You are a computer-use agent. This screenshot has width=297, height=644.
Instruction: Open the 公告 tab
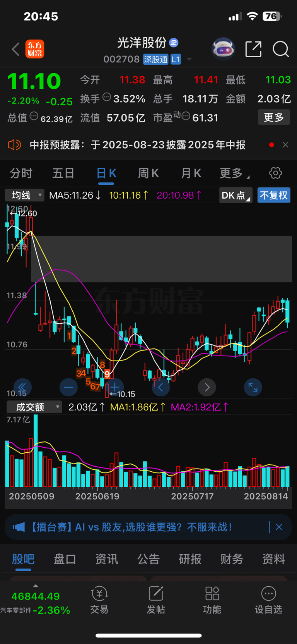(x=148, y=559)
